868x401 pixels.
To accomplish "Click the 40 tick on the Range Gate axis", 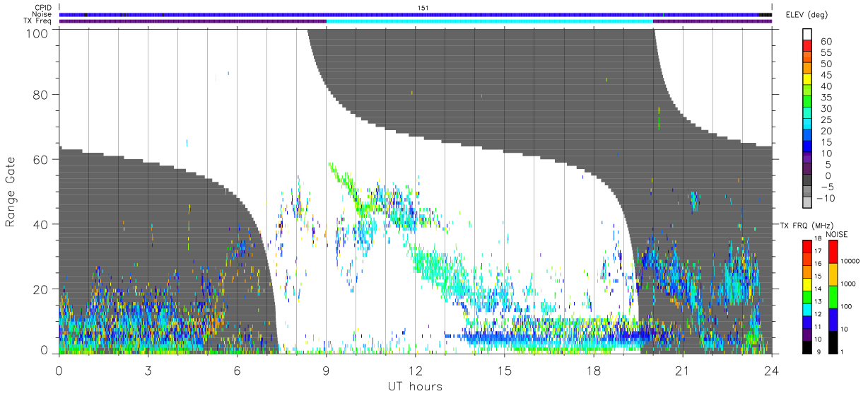I will [x=42, y=224].
